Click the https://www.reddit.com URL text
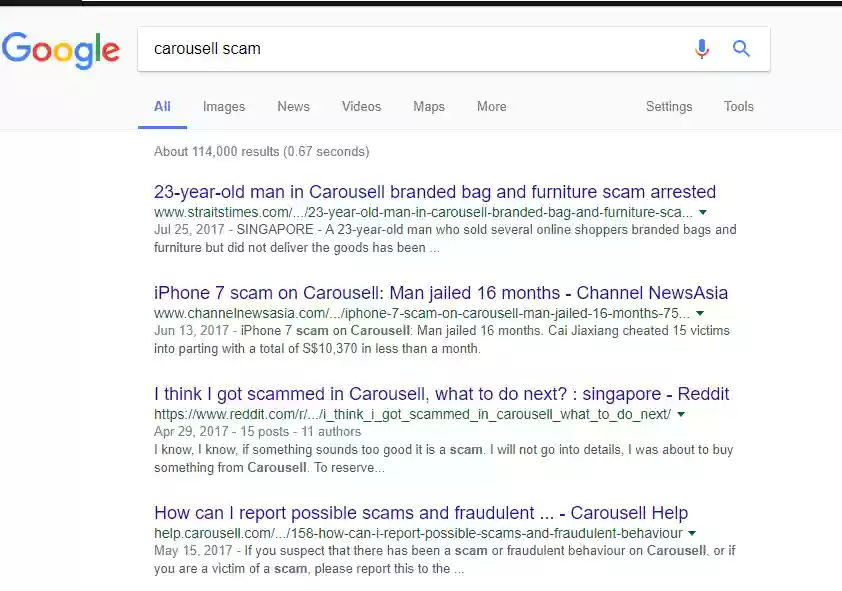This screenshot has height=591, width=842. point(412,414)
